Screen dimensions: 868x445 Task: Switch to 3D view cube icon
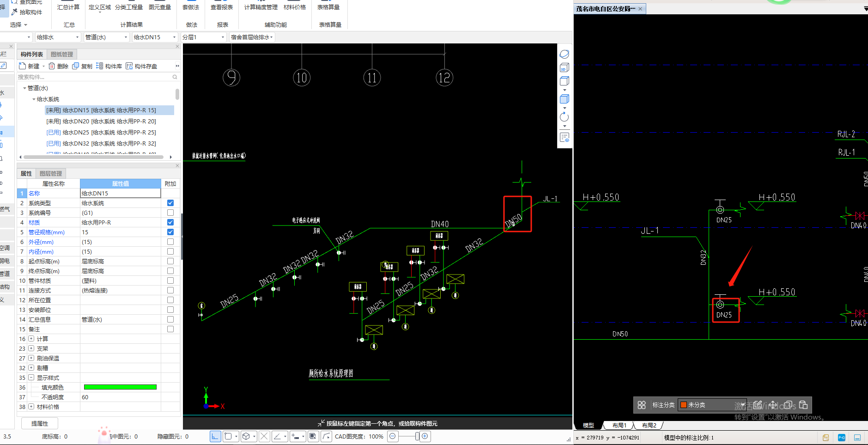[x=564, y=68]
